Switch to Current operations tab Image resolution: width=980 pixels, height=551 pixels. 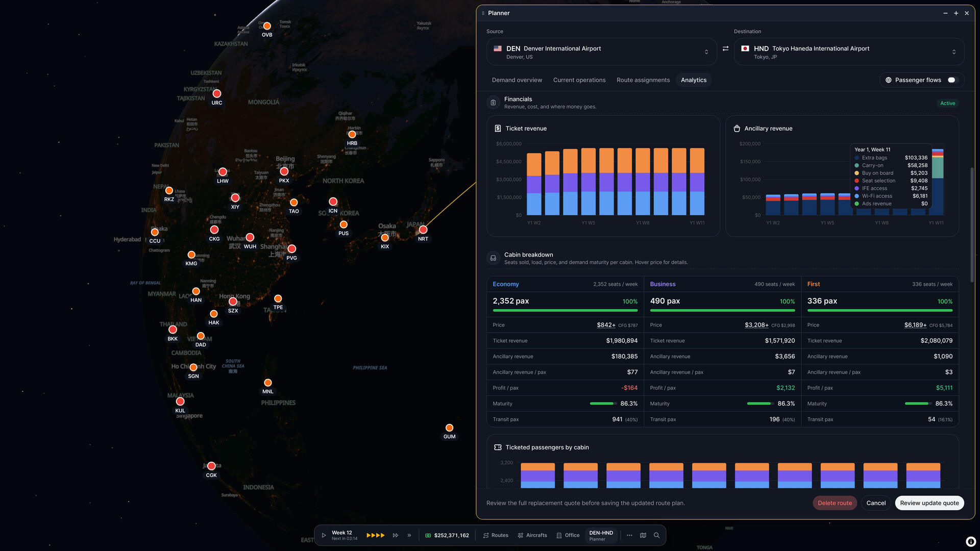(579, 80)
